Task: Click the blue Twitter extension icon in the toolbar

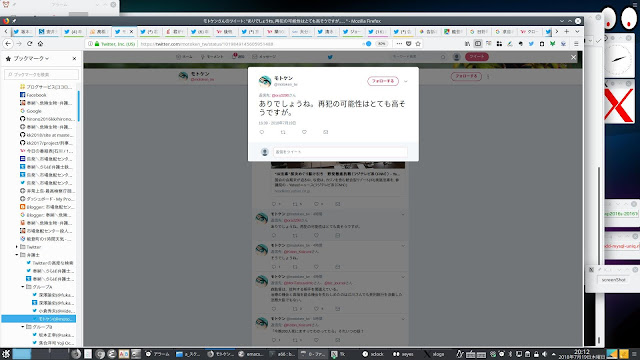Action: tap(531, 44)
